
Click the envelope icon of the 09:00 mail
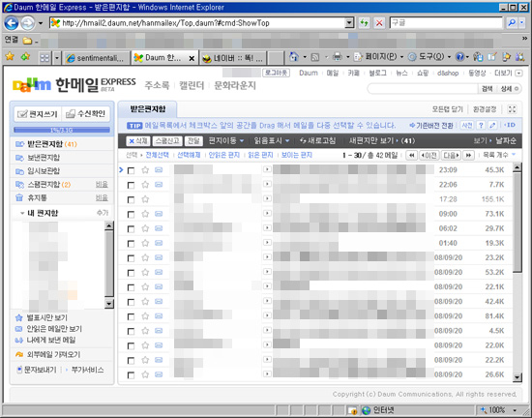point(159,214)
